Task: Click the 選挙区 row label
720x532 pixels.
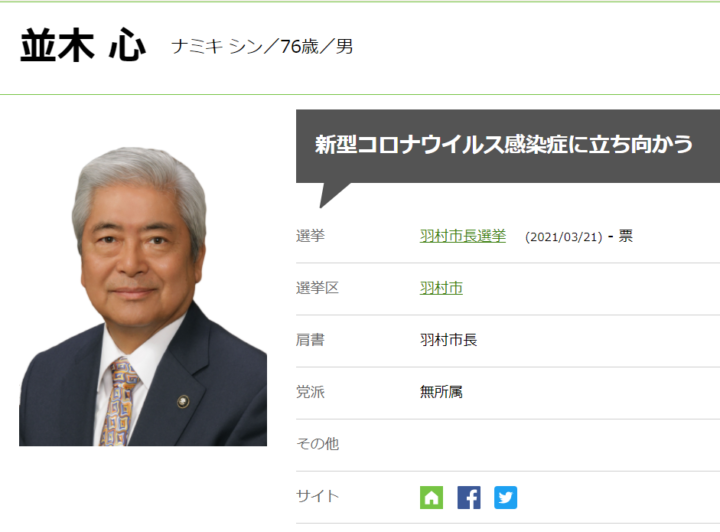Action: 317,288
